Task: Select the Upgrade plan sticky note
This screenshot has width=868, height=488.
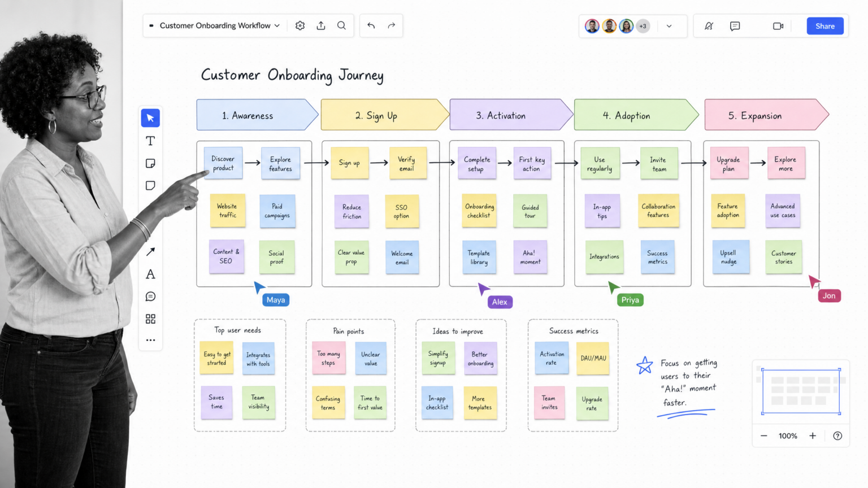Action: pos(729,164)
